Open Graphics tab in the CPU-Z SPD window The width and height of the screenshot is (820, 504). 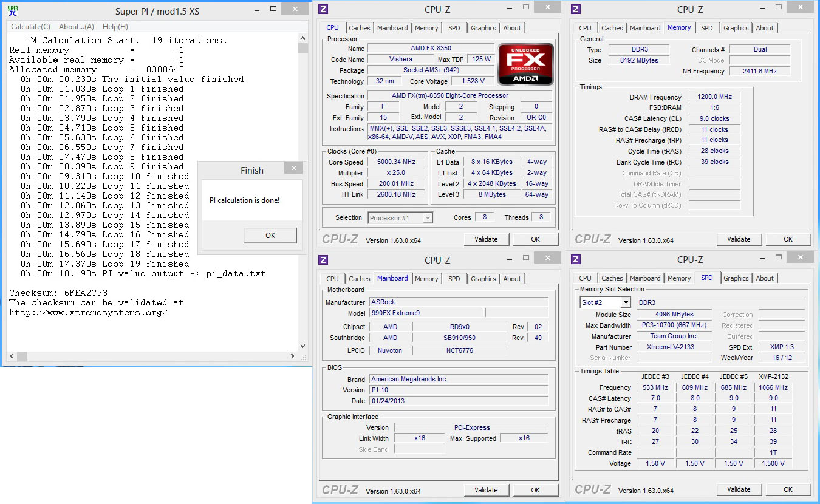736,279
